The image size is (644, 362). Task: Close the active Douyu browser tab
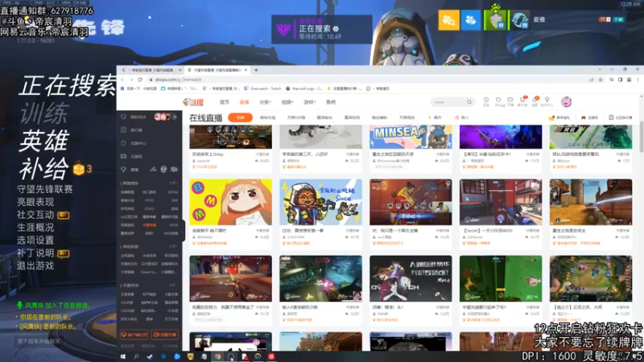(246, 70)
